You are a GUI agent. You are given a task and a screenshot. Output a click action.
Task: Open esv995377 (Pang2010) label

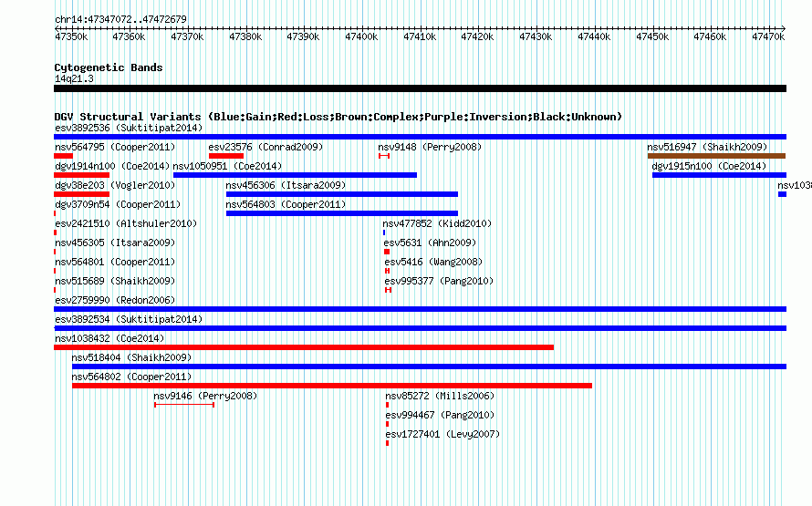439,281
